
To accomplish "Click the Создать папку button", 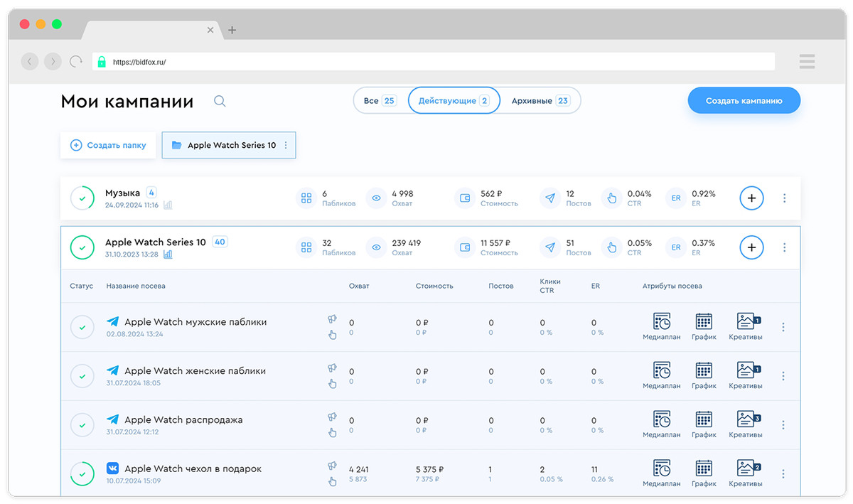I will [108, 145].
